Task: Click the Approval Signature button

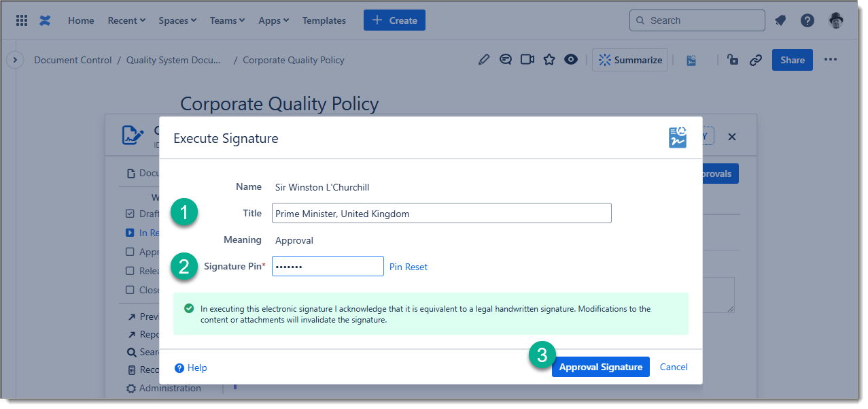Action: pos(600,367)
